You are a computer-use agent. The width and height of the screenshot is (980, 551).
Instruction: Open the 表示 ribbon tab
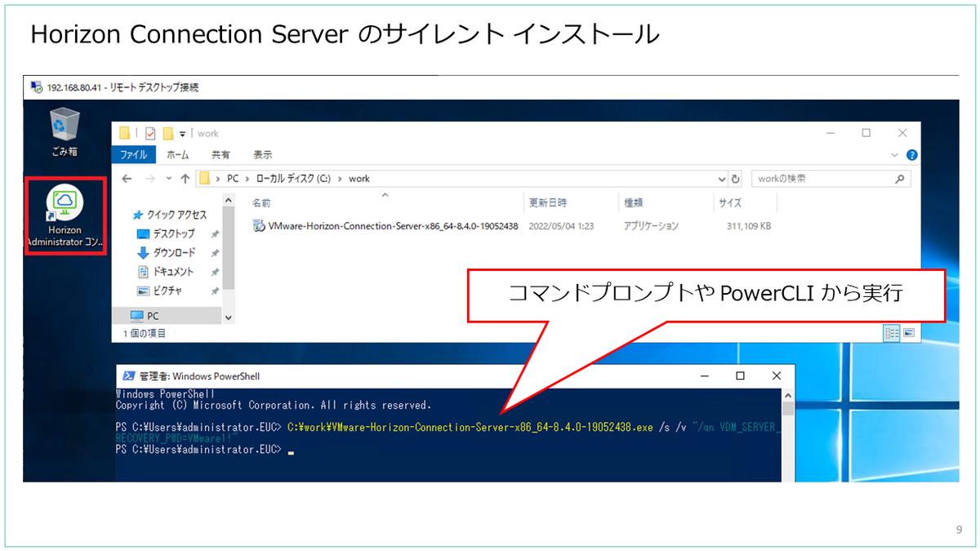point(262,154)
